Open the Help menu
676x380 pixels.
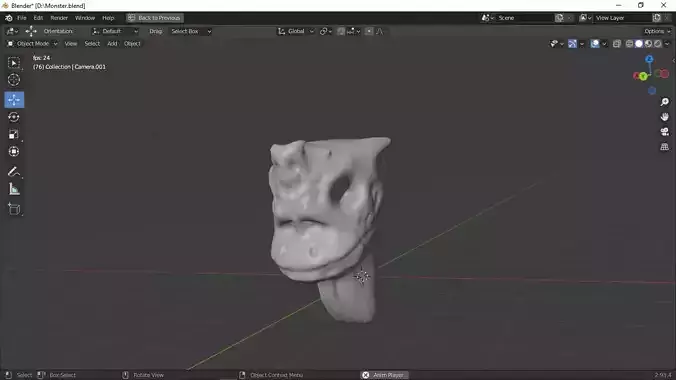108,18
